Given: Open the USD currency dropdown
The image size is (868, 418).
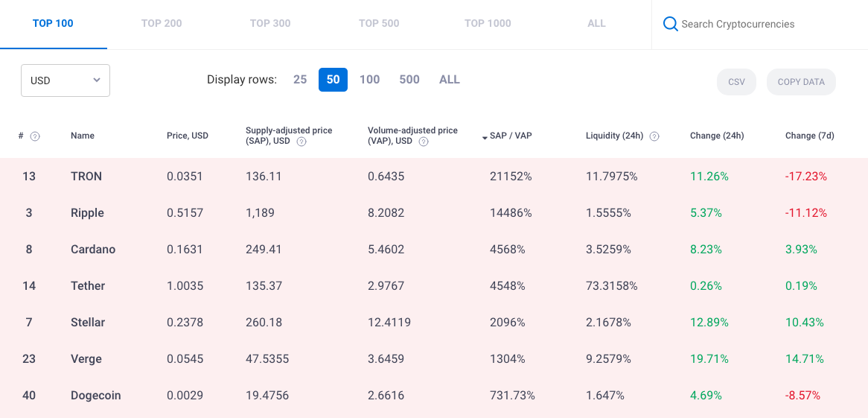Looking at the screenshot, I should 66,80.
